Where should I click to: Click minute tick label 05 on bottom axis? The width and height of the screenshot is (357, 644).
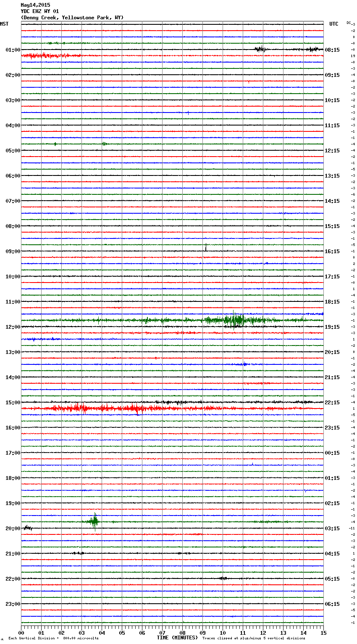tap(122, 633)
